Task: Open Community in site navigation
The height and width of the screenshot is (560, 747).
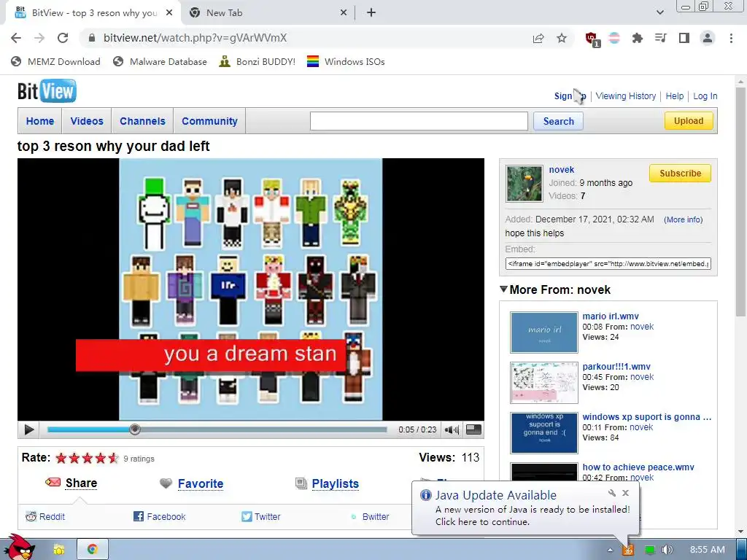Action: [209, 121]
